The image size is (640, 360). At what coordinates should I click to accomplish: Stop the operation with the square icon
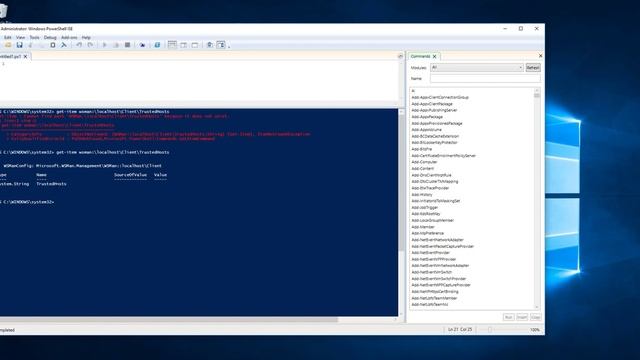tap(127, 45)
